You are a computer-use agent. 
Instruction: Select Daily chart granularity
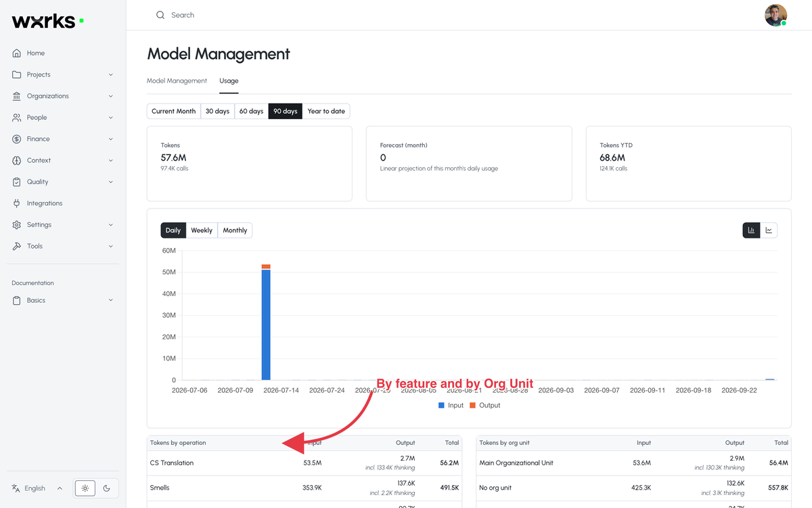(173, 230)
